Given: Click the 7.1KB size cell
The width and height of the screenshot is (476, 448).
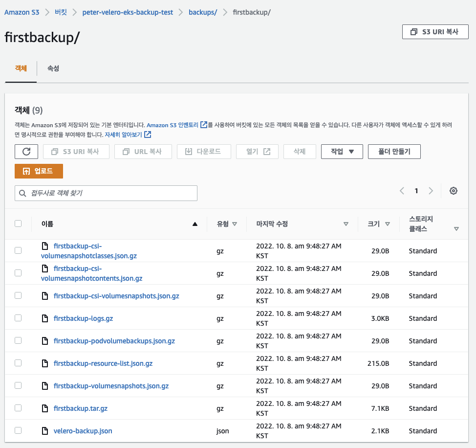Looking at the screenshot, I should pos(380,408).
